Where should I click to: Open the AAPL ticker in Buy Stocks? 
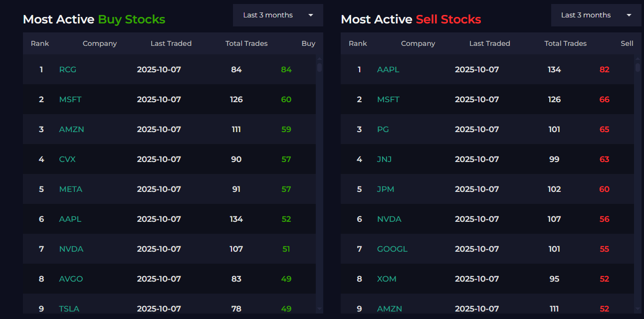(x=70, y=219)
